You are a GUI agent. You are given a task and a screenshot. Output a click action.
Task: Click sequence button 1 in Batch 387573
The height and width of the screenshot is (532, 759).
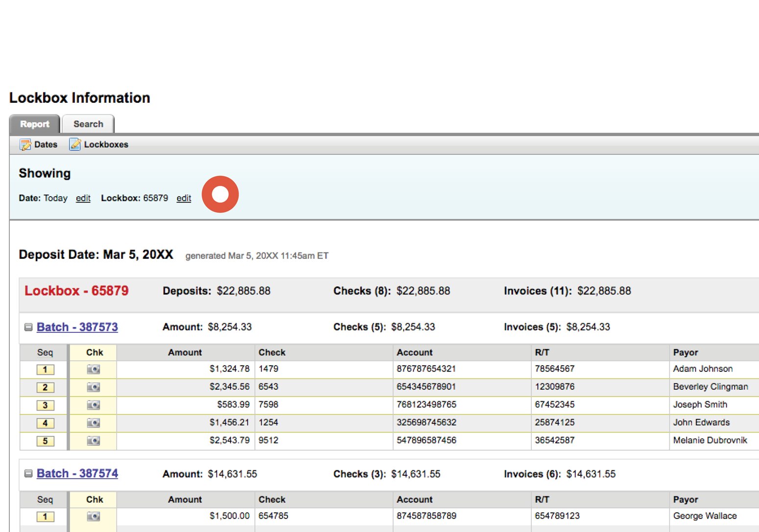(45, 369)
